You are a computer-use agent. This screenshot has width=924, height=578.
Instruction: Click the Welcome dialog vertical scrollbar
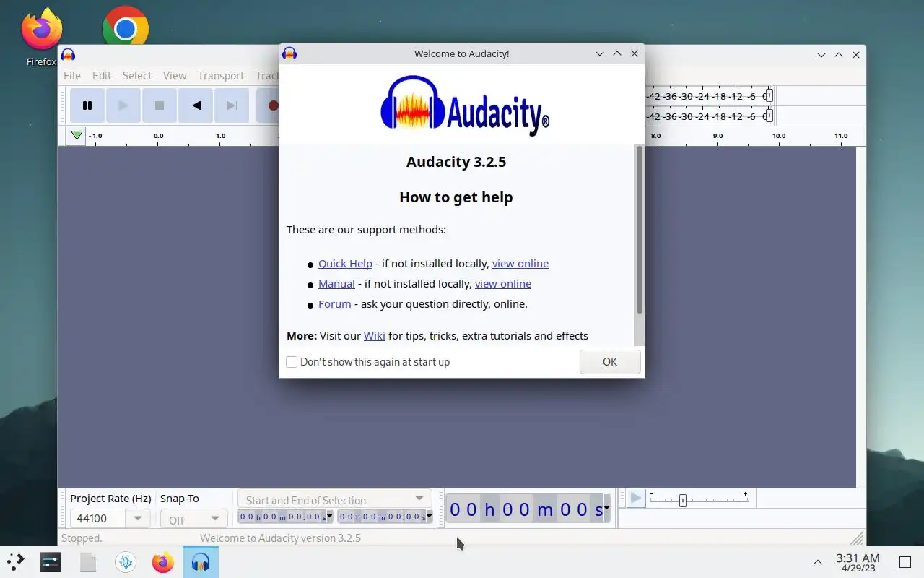(640, 230)
